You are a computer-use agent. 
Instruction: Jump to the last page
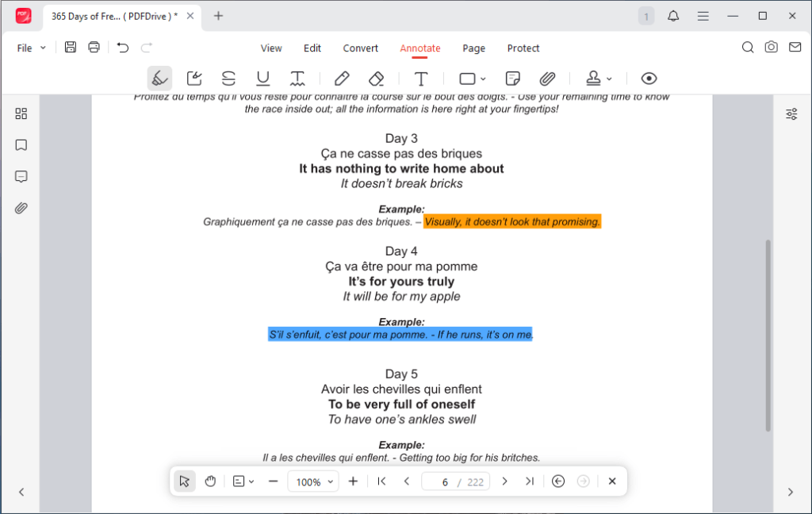pyautogui.click(x=529, y=481)
